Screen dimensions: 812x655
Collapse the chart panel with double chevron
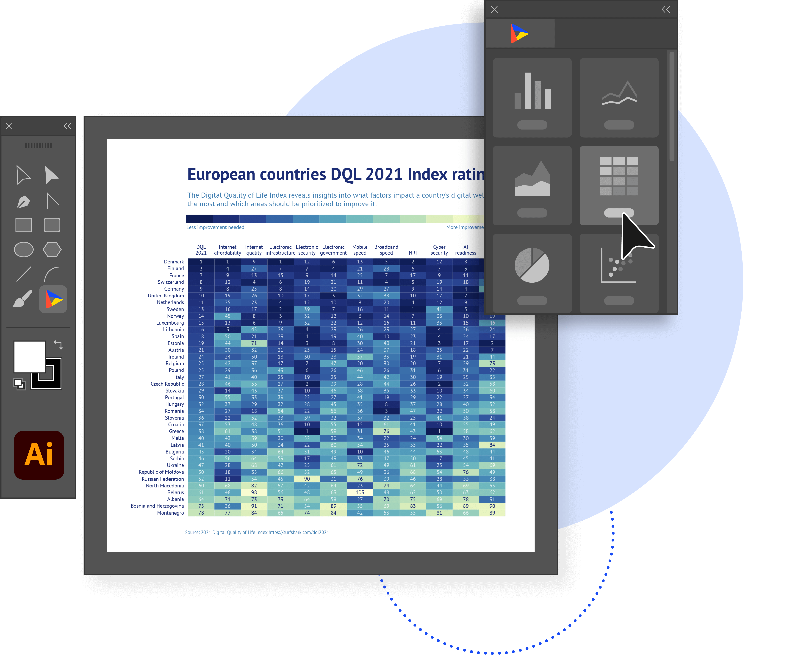point(666,9)
